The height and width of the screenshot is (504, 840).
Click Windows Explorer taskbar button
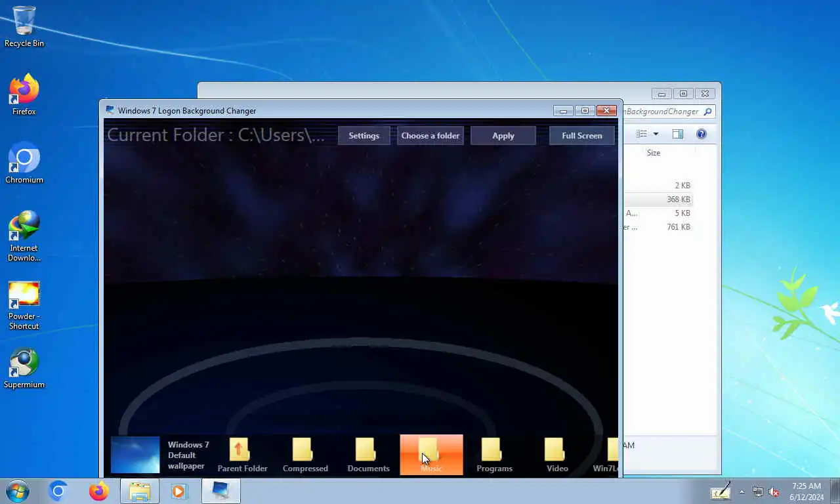[x=140, y=491]
